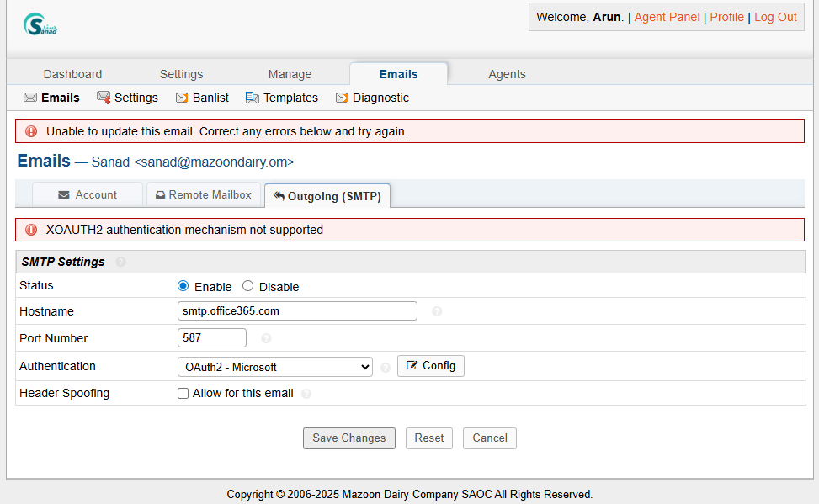Open the OAuth2 Config button
The height and width of the screenshot is (504, 819).
click(430, 366)
